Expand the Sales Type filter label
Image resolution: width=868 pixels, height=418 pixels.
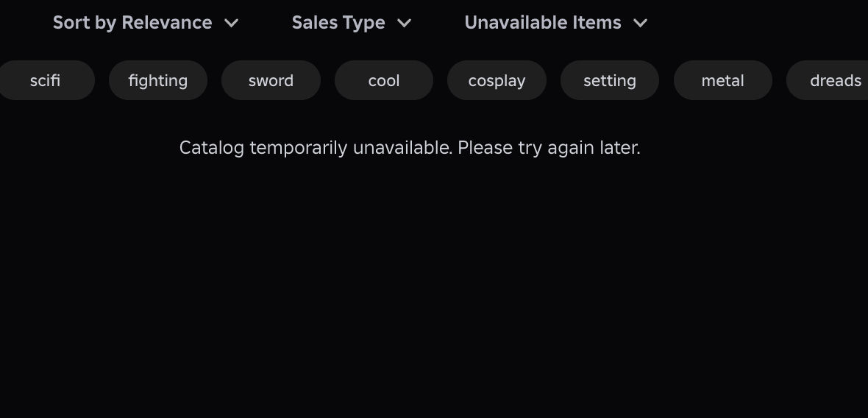pyautogui.click(x=338, y=23)
